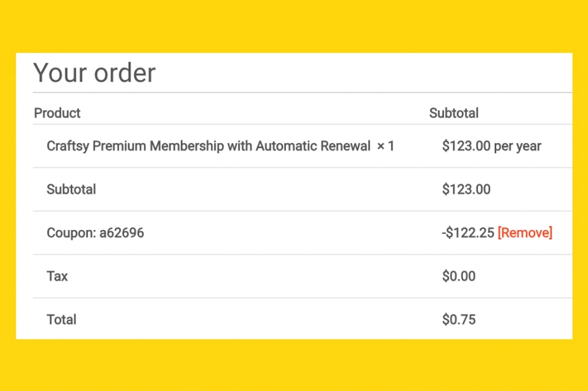
Task: Click the Total row label
Action: click(61, 320)
